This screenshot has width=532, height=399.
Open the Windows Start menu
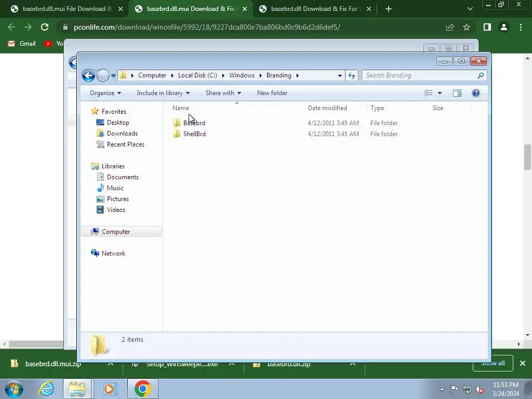(x=14, y=389)
